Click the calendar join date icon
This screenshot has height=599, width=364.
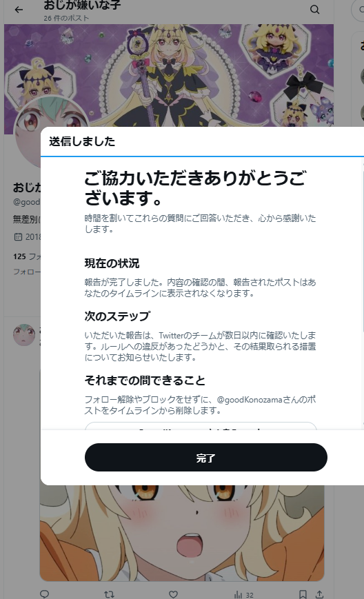[x=18, y=237]
